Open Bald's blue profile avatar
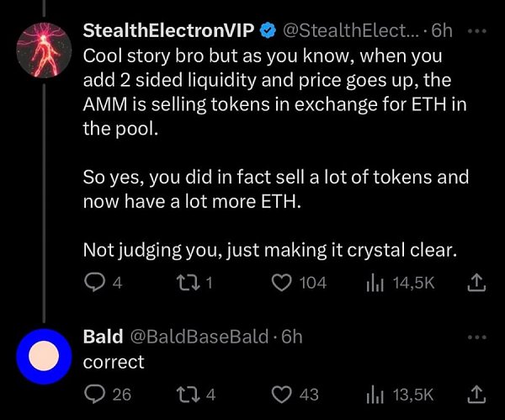Viewport: 505px width, 420px height. coord(44,356)
